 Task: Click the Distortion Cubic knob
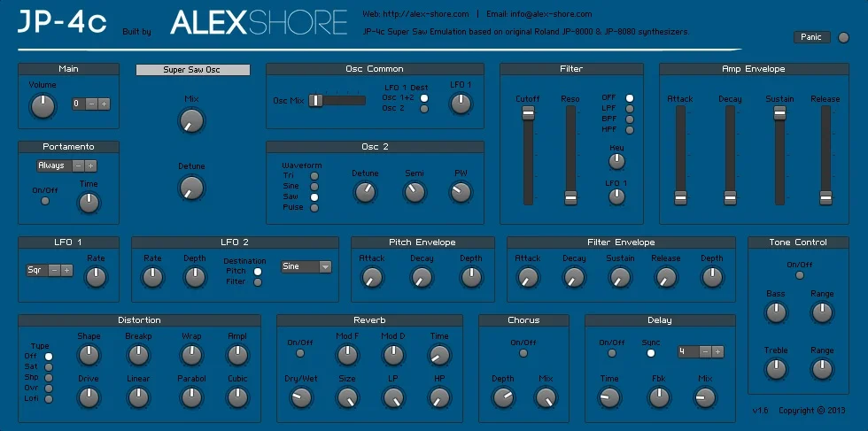click(237, 397)
